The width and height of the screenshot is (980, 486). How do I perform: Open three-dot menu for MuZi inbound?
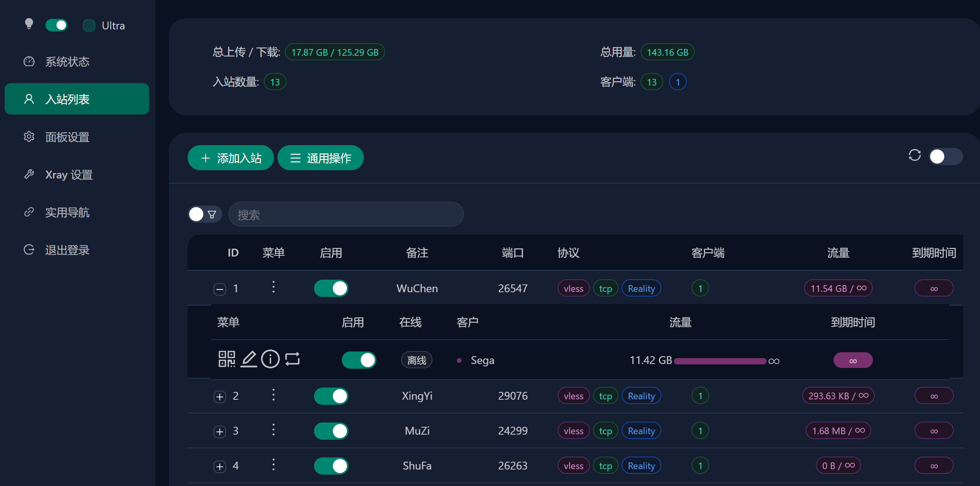[274, 430]
